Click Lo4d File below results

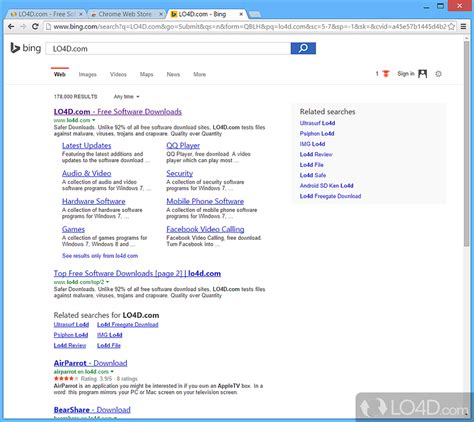point(109,345)
